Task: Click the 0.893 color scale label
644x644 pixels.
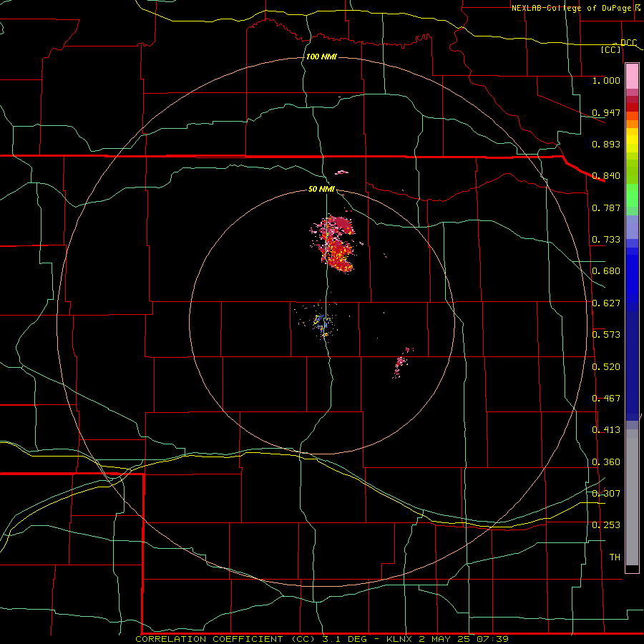Action: 606,144
